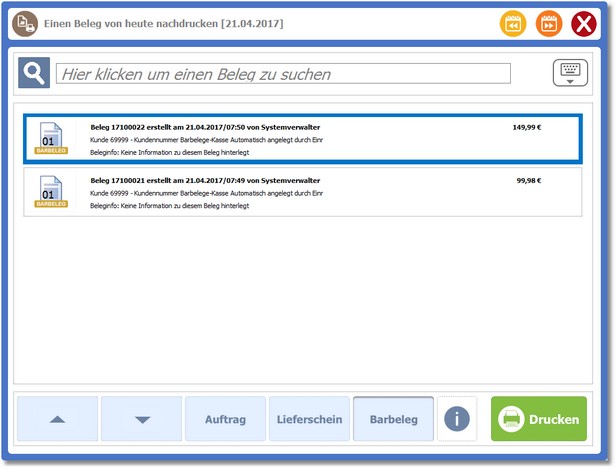Click the magnifying glass search icon
Viewport: 616px width, 469px height.
(35, 73)
